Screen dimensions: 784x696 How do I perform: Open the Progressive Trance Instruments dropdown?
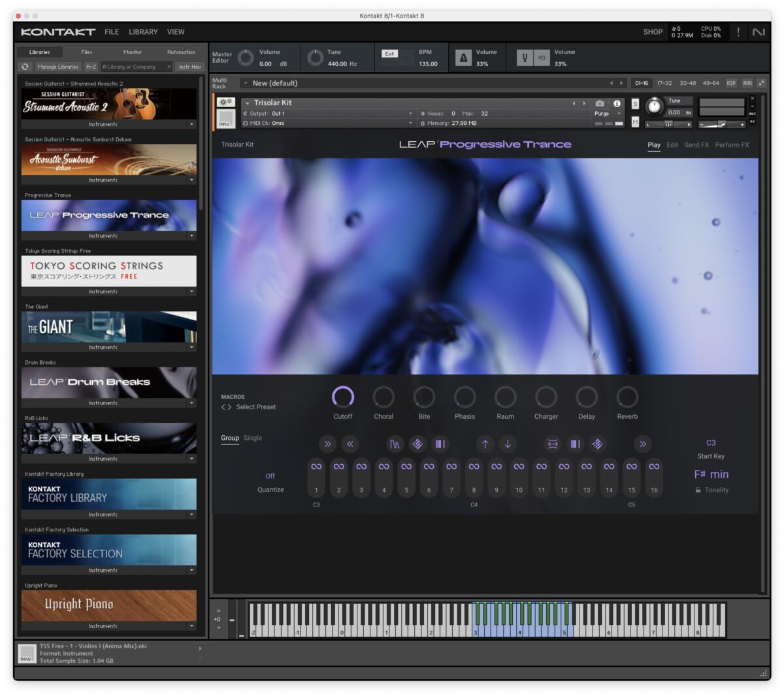[191, 236]
